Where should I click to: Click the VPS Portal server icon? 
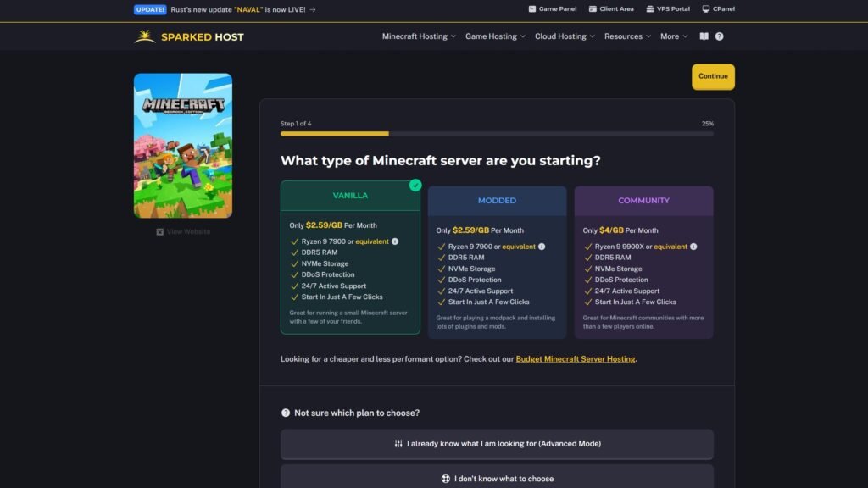click(x=649, y=9)
